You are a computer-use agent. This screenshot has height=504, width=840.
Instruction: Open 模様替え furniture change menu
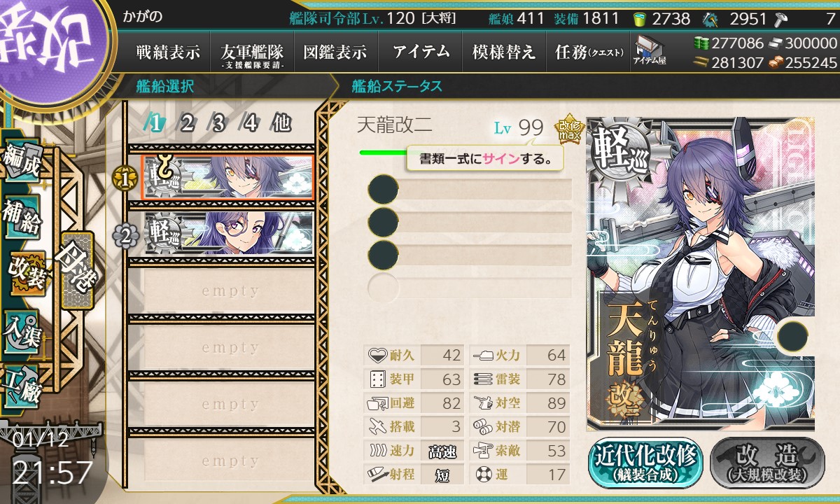click(x=504, y=52)
